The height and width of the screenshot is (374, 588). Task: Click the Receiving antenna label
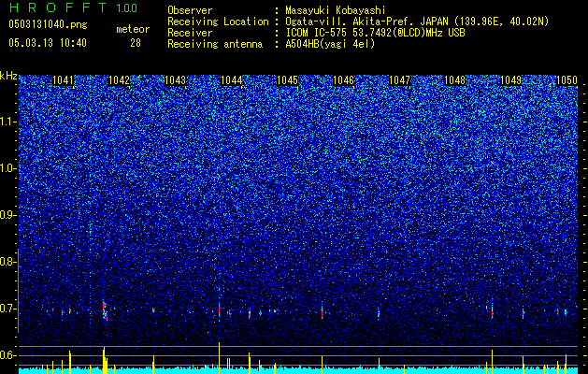pos(215,44)
